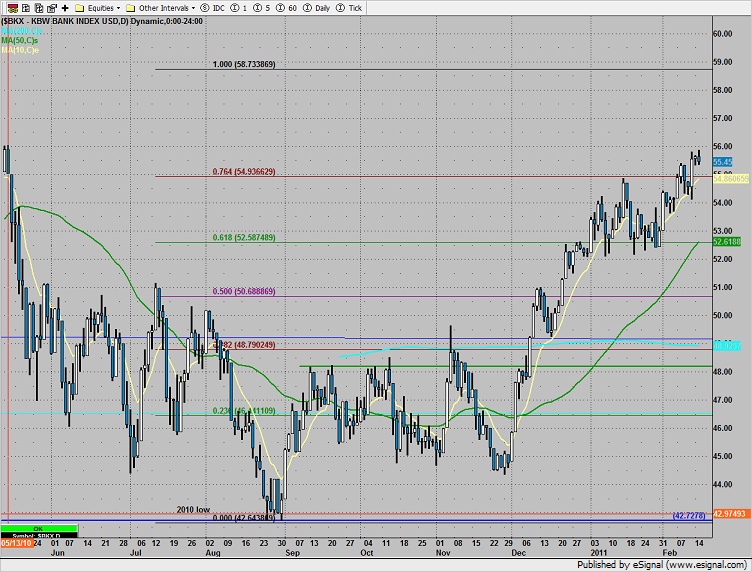Click the green 52.6188 price label
This screenshot has height=572, width=752.
(725, 242)
